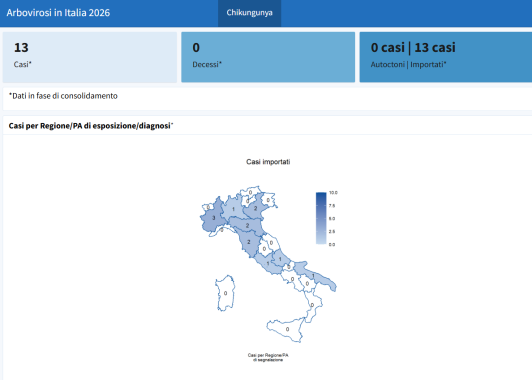
Task: Click the 'Casi per Regione/PA di esposizione/diagnosi' heading
Action: click(91, 126)
